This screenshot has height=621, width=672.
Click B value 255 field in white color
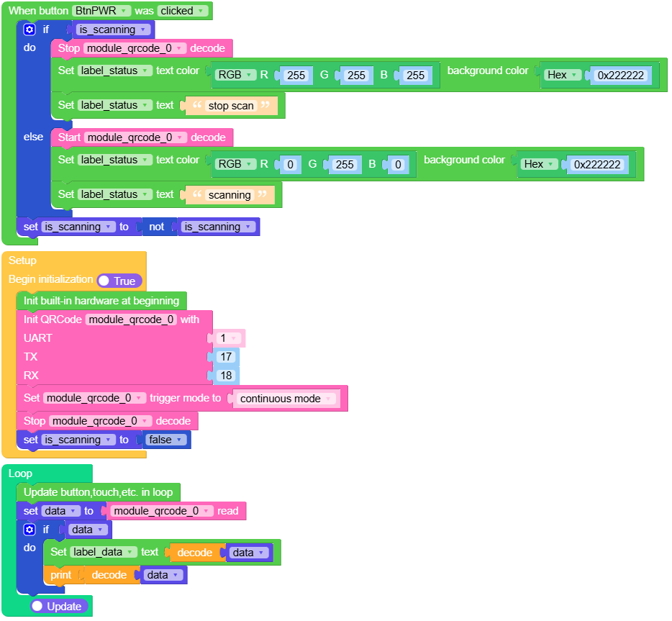click(x=415, y=76)
